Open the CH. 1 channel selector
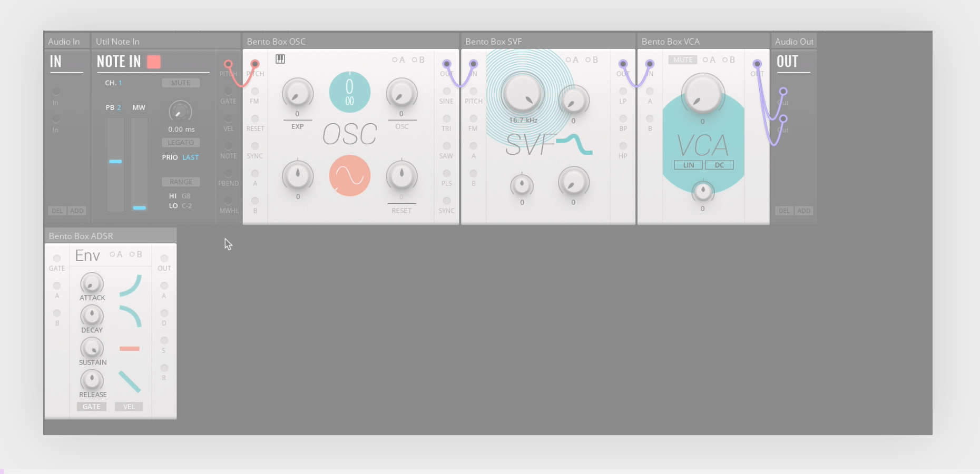The width and height of the screenshot is (980, 474). [x=113, y=83]
